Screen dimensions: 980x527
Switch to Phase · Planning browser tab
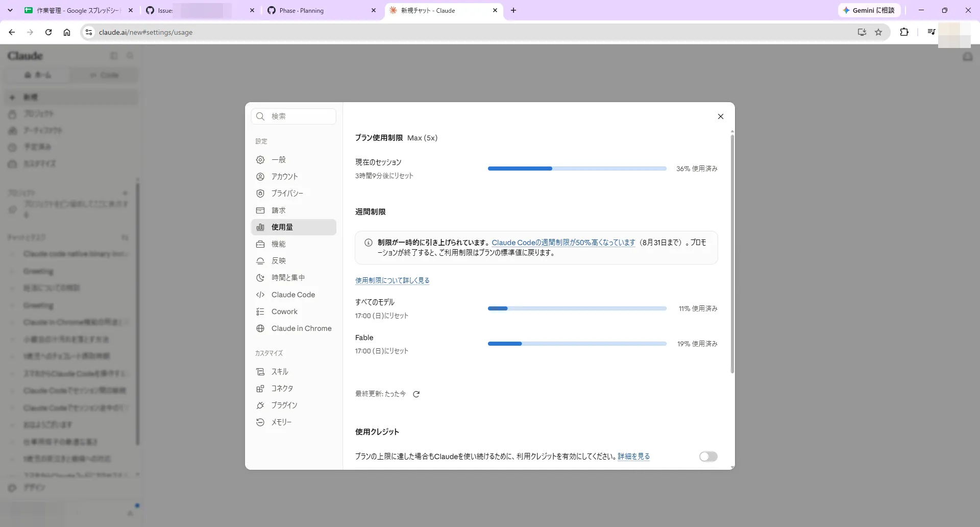[x=322, y=10]
